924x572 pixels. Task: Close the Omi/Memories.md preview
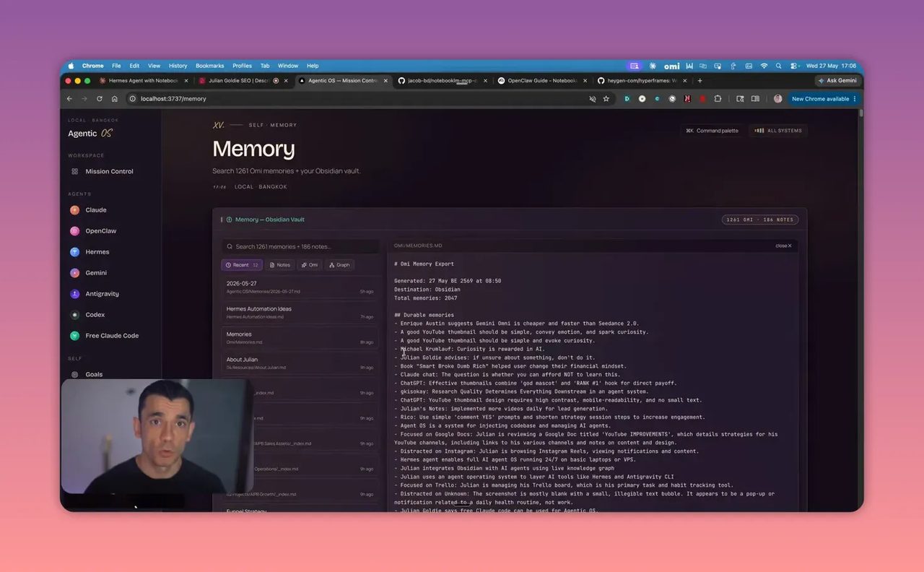[x=783, y=246]
